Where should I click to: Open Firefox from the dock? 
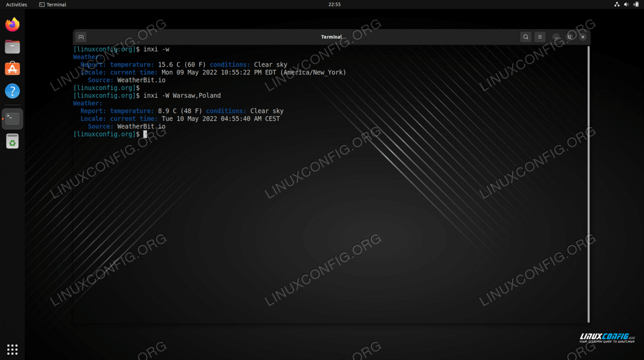coord(12,24)
